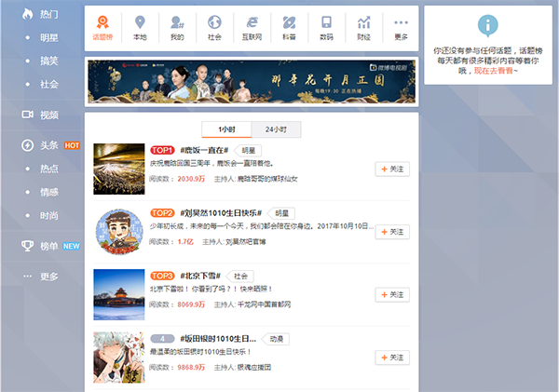Select the 本地 location pin icon
This screenshot has width=559, height=392.
click(x=140, y=27)
